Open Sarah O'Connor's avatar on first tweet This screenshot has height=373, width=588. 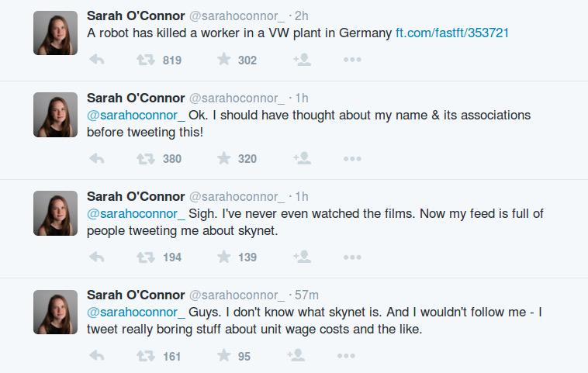tap(56, 33)
